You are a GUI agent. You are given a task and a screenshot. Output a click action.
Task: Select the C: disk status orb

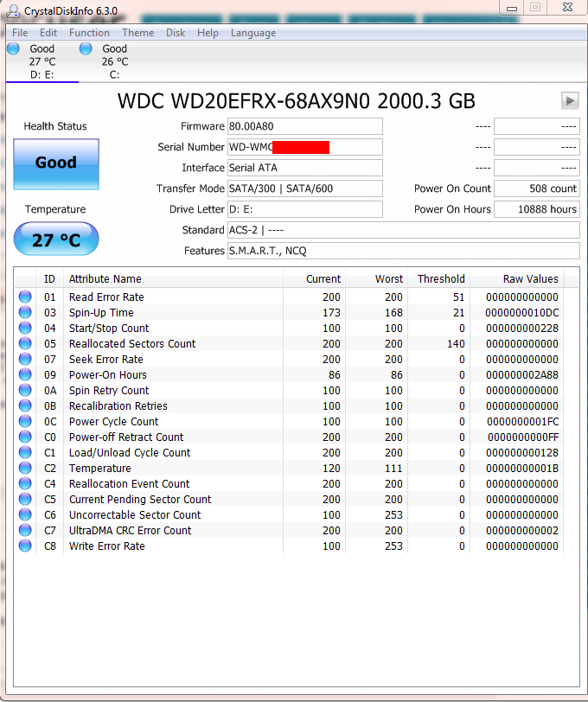pyautogui.click(x=86, y=49)
